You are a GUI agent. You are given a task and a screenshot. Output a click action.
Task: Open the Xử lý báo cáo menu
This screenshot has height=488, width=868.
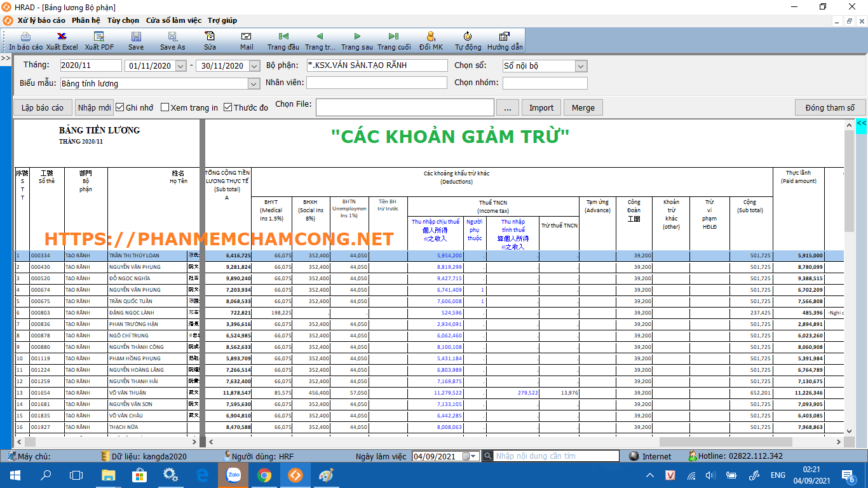point(41,20)
